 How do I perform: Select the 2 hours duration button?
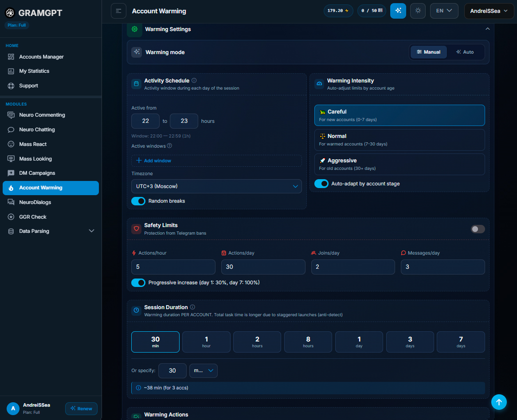coord(257,342)
